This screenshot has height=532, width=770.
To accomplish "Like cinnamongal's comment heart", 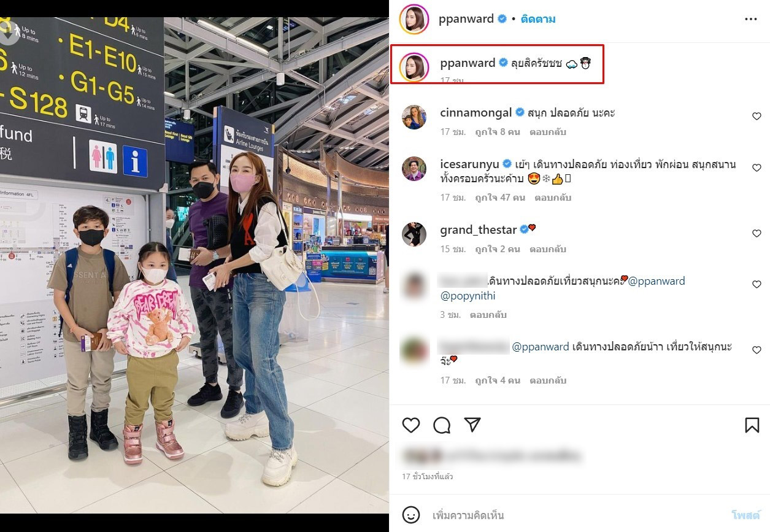I will (x=757, y=116).
